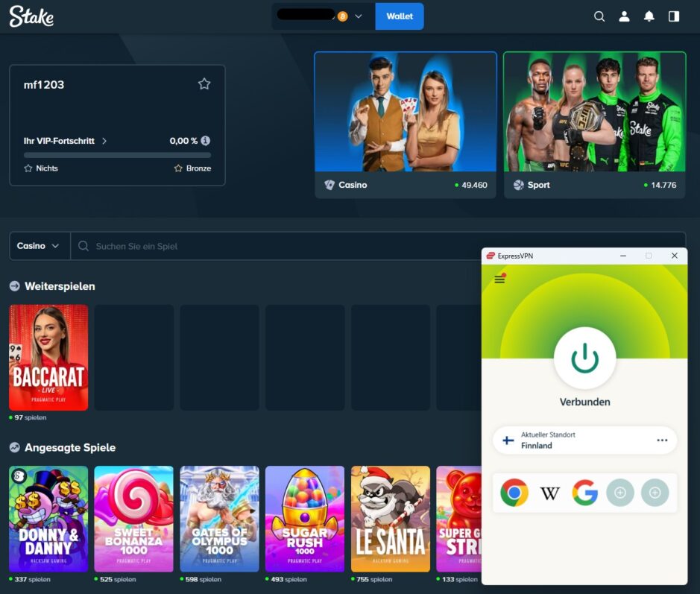Open Wikipedia shortcut in ExpressVPN
This screenshot has height=594, width=700.
coord(549,493)
